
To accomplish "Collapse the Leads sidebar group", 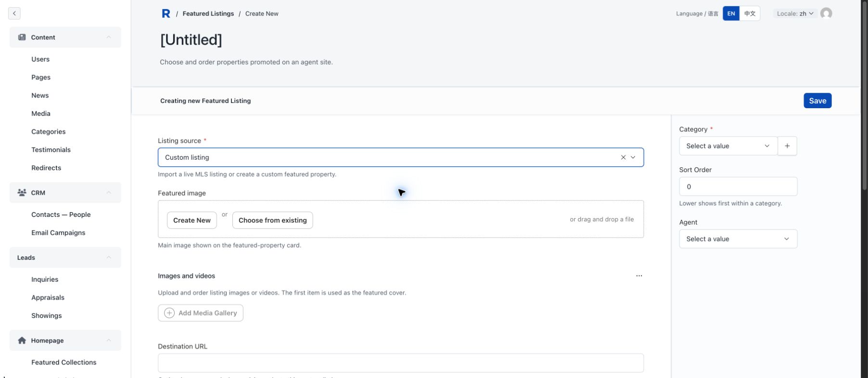I will tap(109, 257).
